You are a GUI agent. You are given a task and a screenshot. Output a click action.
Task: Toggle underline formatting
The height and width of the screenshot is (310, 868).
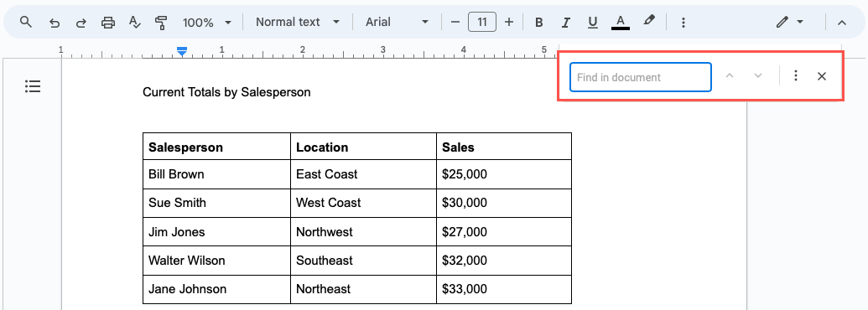click(x=593, y=23)
